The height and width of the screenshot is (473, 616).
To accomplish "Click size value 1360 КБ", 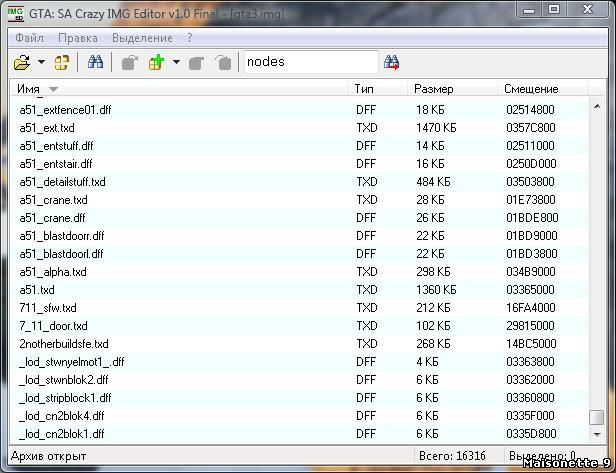I will [436, 290].
